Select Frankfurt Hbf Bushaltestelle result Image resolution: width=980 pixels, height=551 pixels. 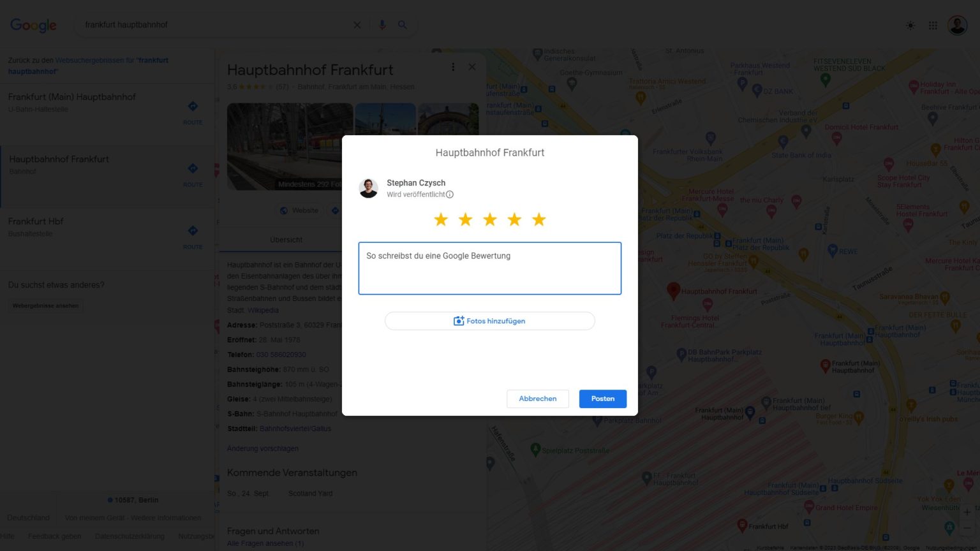tap(107, 239)
